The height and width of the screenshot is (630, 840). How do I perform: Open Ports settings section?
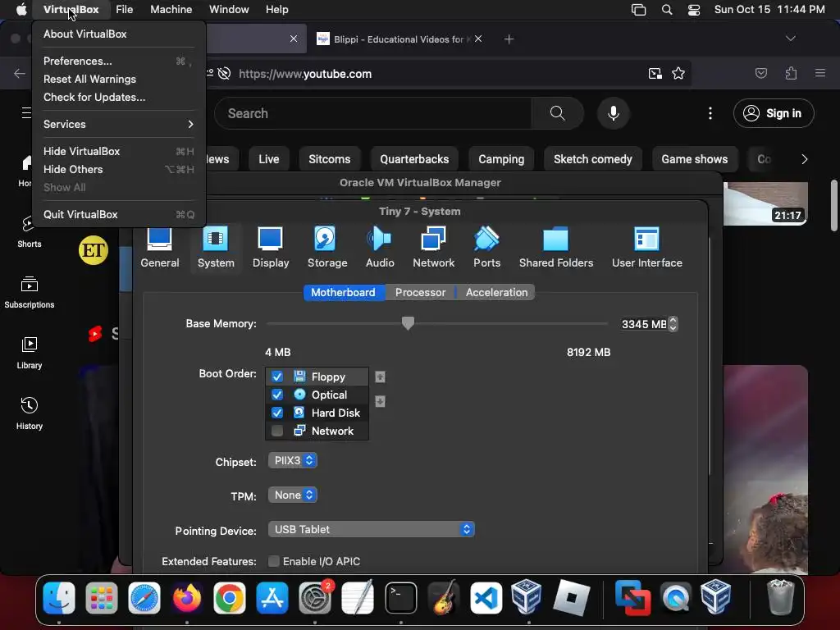tap(486, 248)
